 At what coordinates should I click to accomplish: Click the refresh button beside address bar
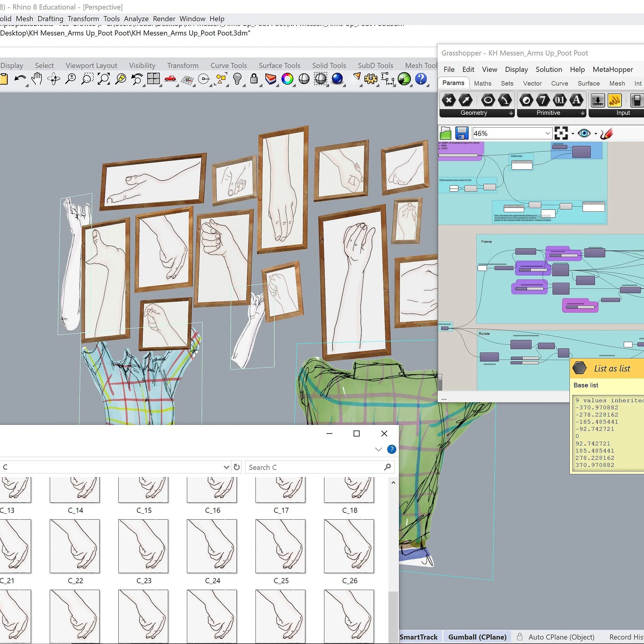(x=237, y=467)
